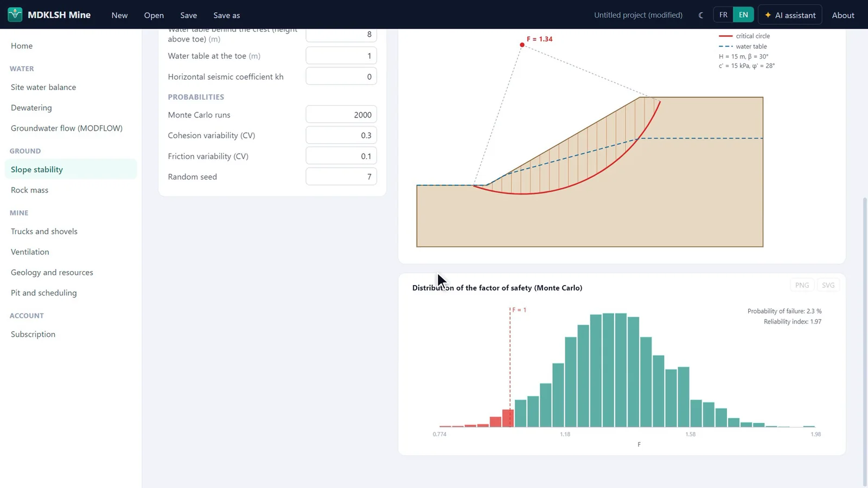868x488 pixels.
Task: Export histogram chart as SVG
Action: coord(828,285)
